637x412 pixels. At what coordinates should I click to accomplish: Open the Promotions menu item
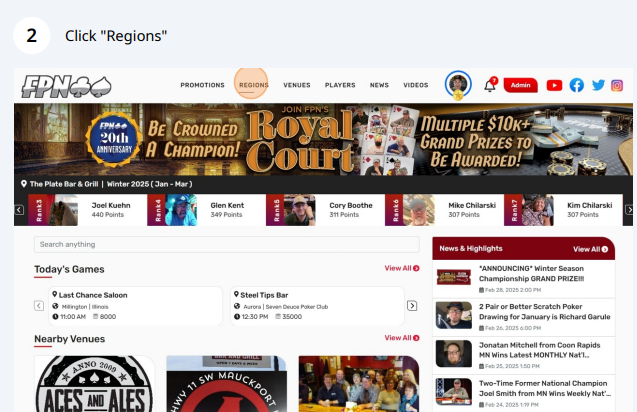click(x=202, y=85)
